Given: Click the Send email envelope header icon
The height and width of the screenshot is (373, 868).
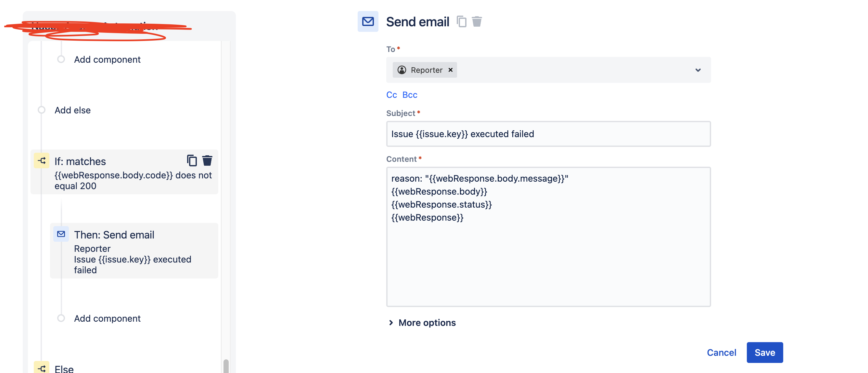Looking at the screenshot, I should (x=368, y=21).
